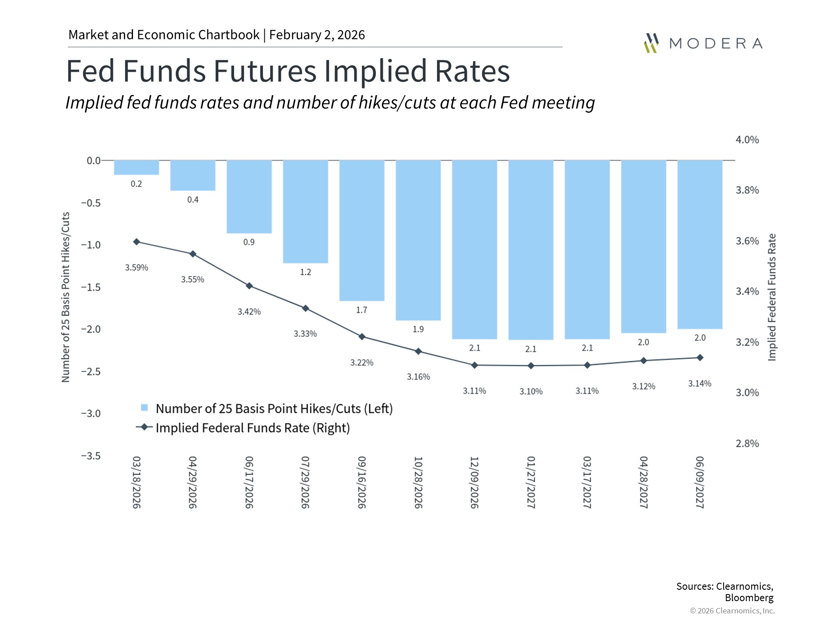Click the blue legend square for Hikes/Cuts
This screenshot has height=630, width=840.
pyautogui.click(x=144, y=408)
